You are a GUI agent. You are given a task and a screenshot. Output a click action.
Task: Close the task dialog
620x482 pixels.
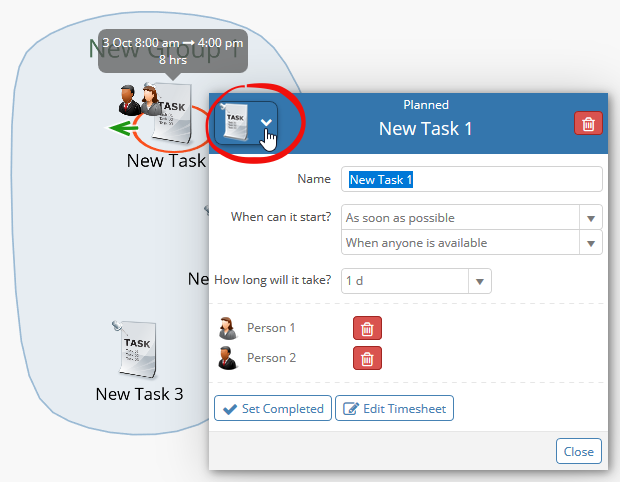(578, 451)
